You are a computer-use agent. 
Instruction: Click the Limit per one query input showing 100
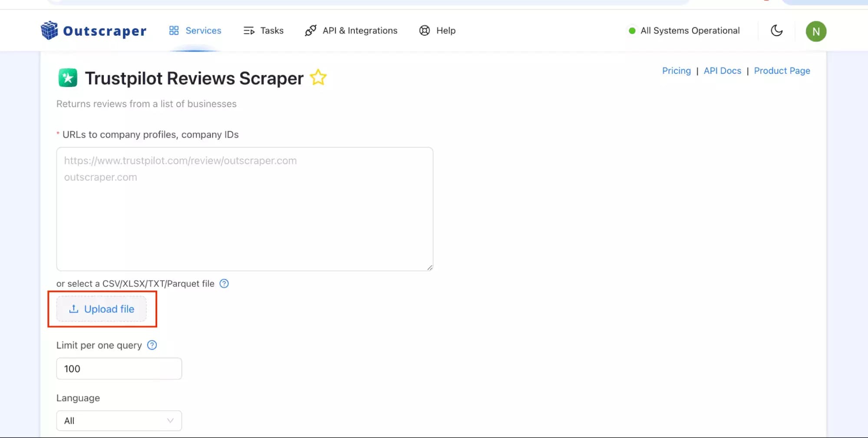(119, 368)
